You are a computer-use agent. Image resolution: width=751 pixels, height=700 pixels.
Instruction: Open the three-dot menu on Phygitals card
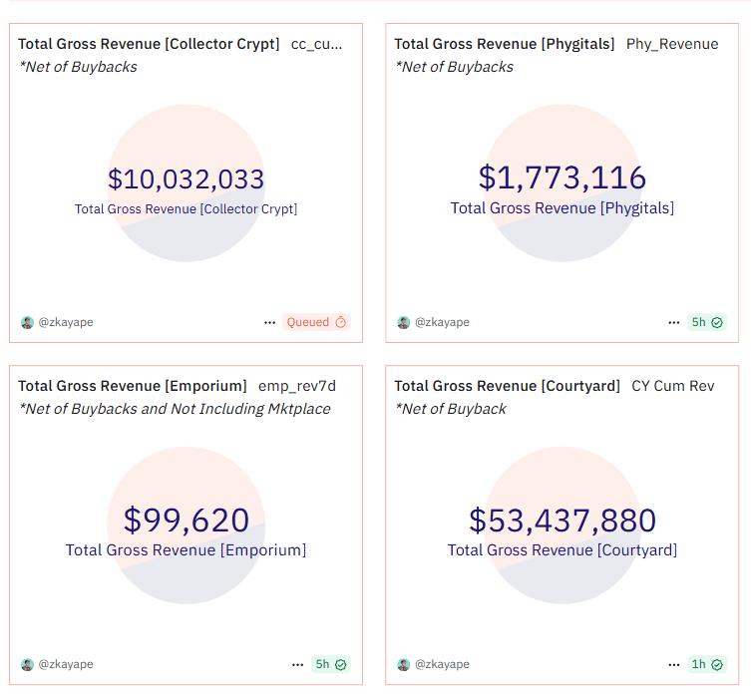pos(674,322)
